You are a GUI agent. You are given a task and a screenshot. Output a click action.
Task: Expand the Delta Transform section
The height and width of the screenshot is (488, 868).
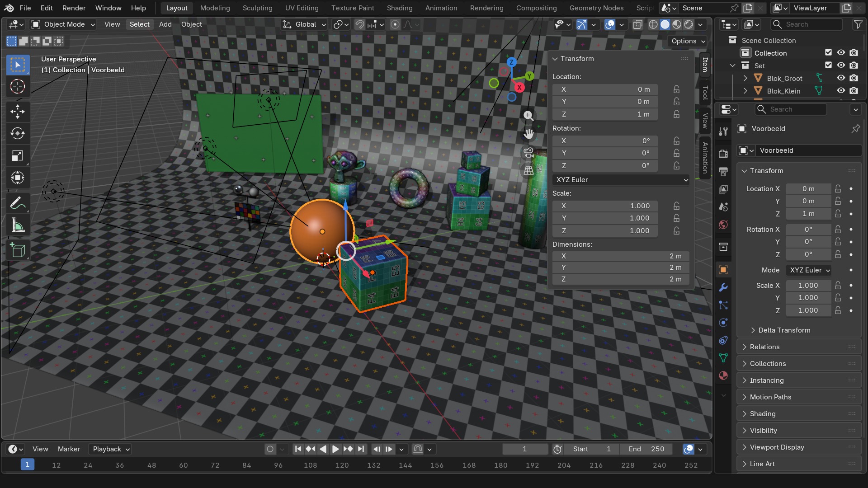coord(784,330)
